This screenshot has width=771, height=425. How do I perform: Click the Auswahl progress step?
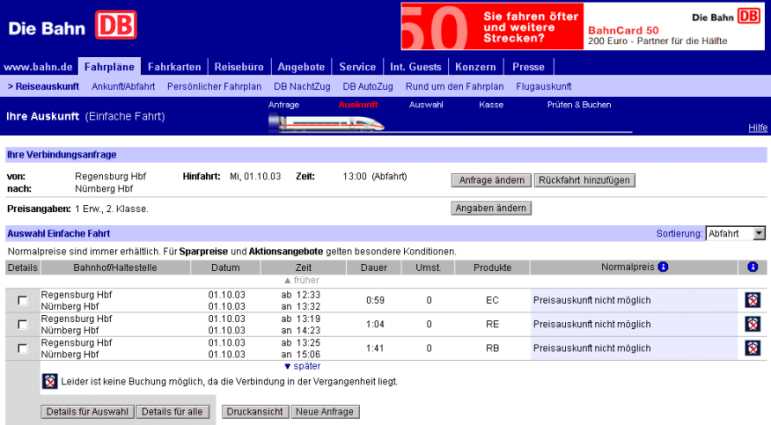[x=426, y=105]
